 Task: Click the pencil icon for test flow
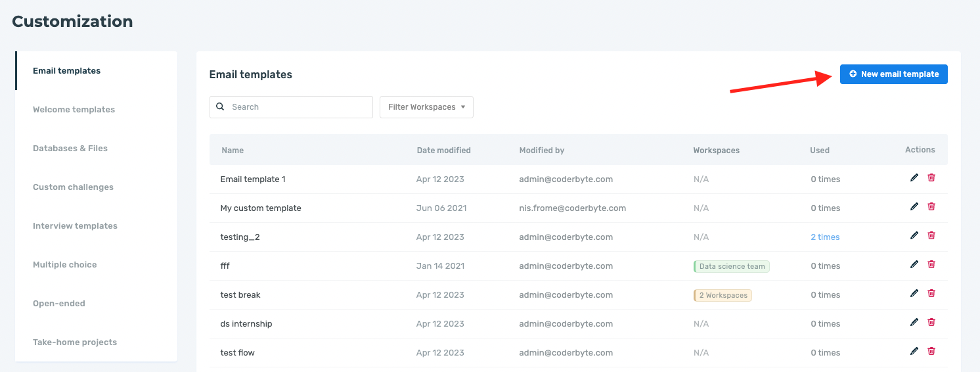(x=914, y=351)
